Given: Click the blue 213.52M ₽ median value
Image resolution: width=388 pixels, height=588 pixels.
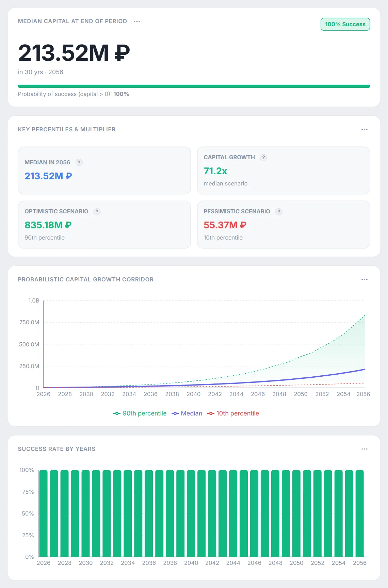Looking at the screenshot, I should click(x=48, y=176).
